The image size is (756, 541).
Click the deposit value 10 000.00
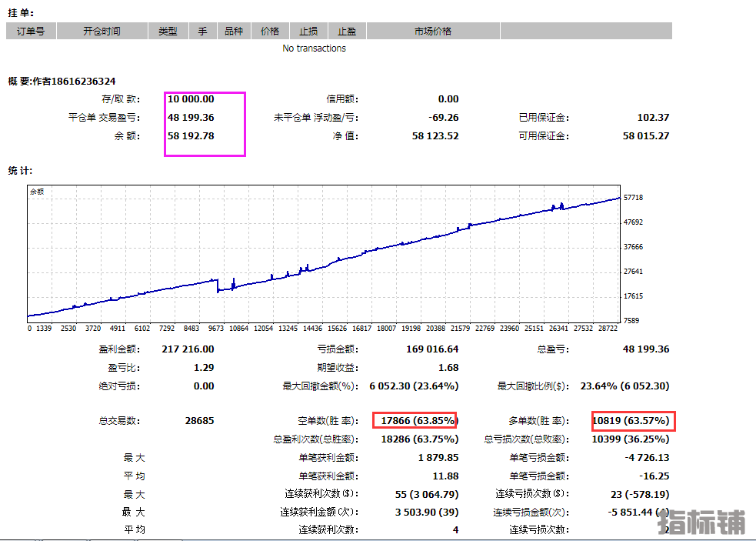pos(191,99)
